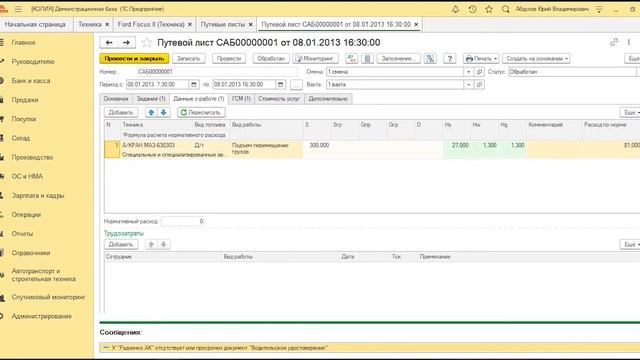
Task: Open calendar for Период с date
Action: pyautogui.click(x=194, y=84)
